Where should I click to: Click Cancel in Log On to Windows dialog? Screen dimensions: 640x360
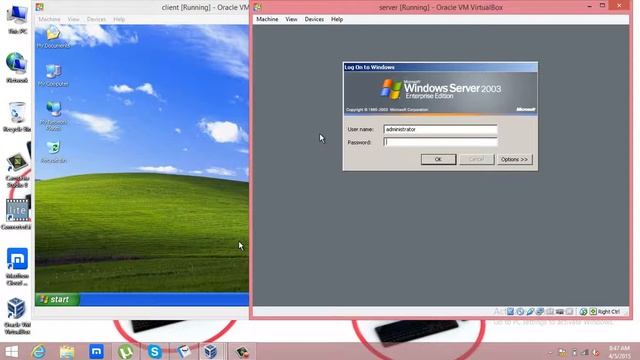point(476,159)
